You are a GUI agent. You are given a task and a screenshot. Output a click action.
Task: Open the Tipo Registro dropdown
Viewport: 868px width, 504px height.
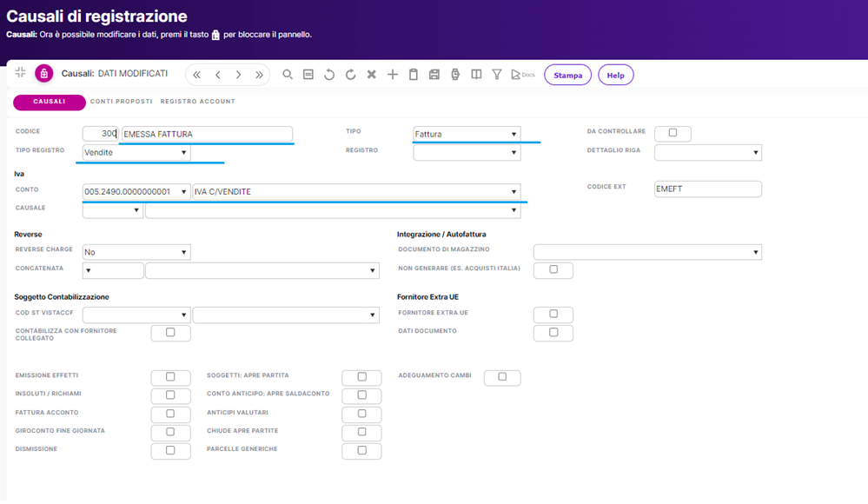[136, 152]
